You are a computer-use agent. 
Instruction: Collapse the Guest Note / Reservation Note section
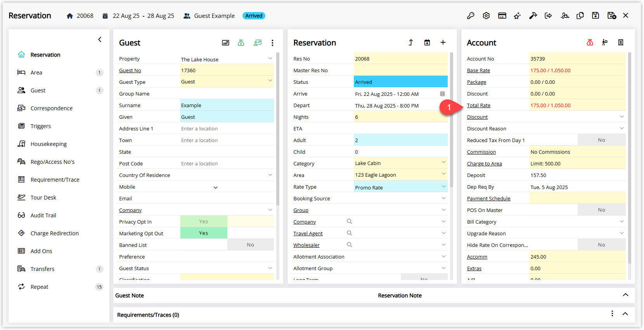click(625, 295)
